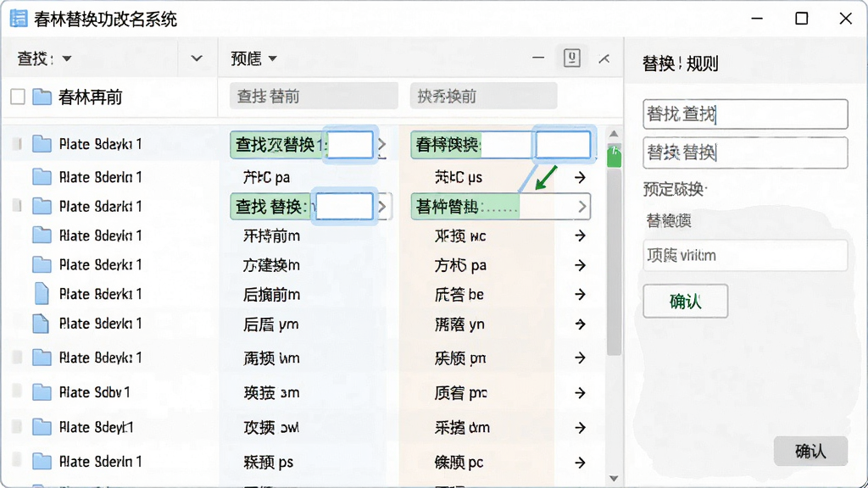
Task: Expand the chevron in the 甚种替抱 row
Action: click(x=581, y=207)
